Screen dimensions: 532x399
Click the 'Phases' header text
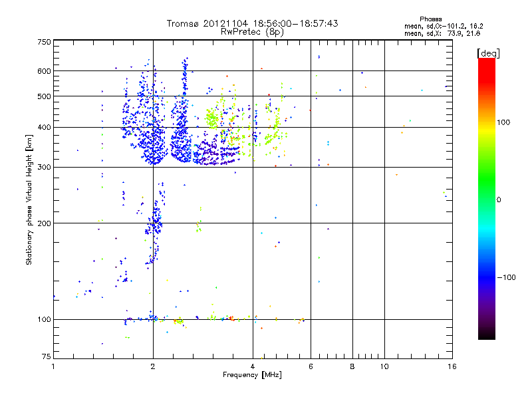click(x=430, y=19)
